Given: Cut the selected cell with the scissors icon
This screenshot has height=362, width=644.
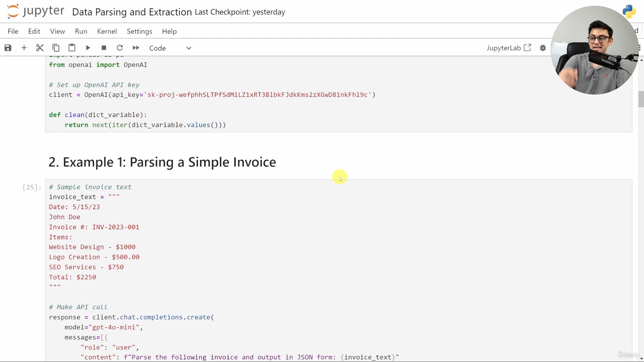Looking at the screenshot, I should [x=40, y=48].
